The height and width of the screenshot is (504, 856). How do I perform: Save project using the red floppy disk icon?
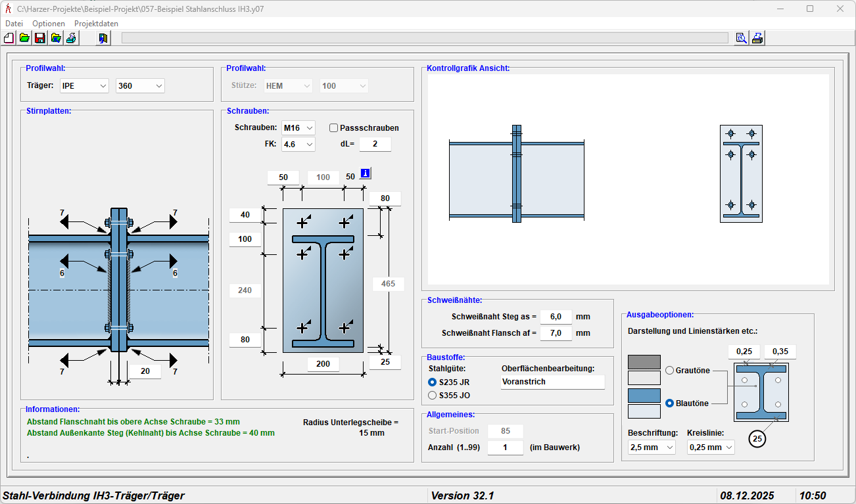(x=40, y=38)
